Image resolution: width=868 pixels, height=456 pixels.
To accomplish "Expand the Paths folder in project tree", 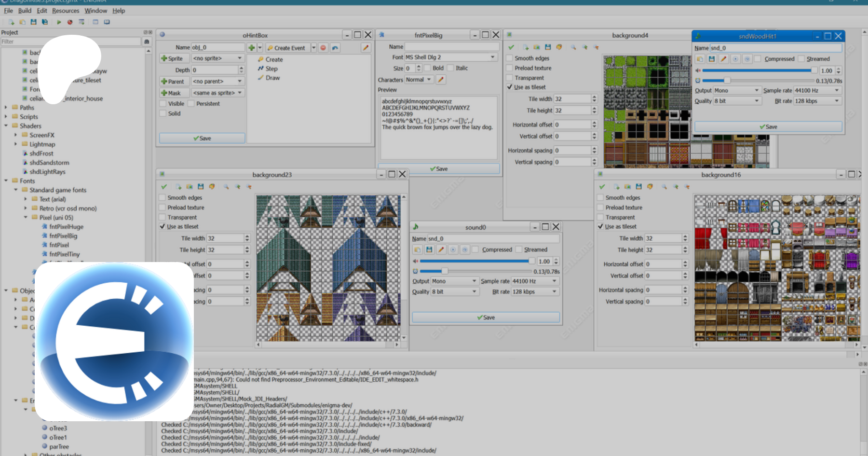I will [x=6, y=108].
